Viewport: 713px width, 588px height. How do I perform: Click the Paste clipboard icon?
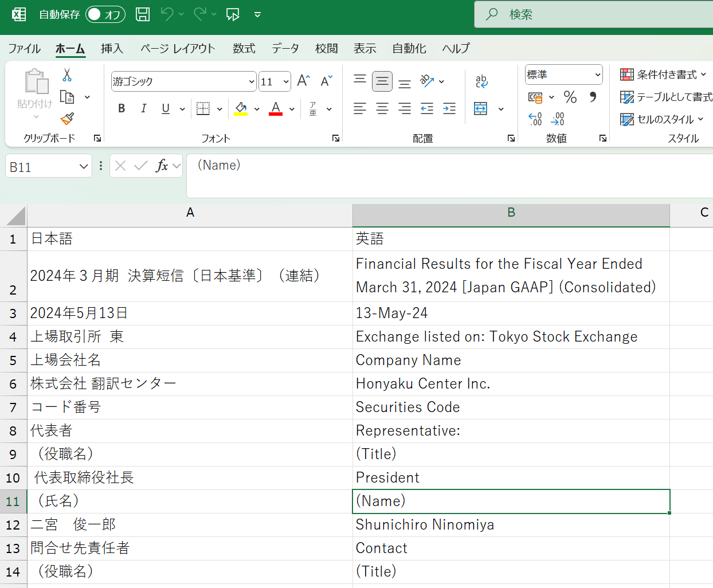click(x=37, y=81)
